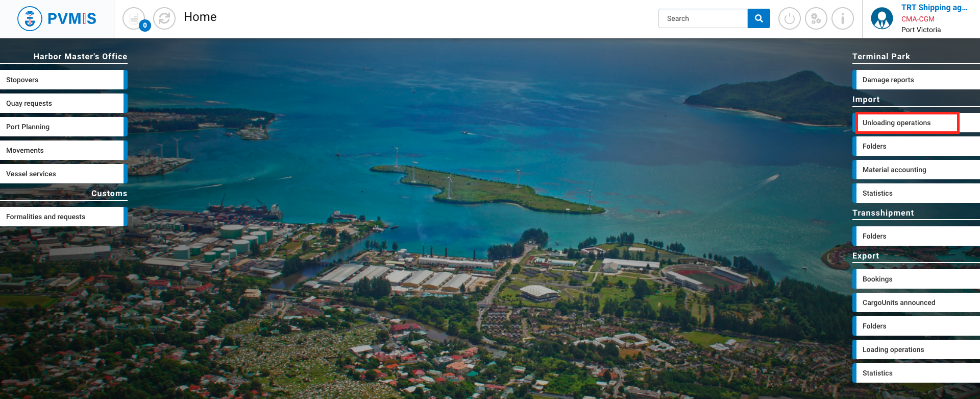Select Quay requests

pyautogui.click(x=61, y=103)
